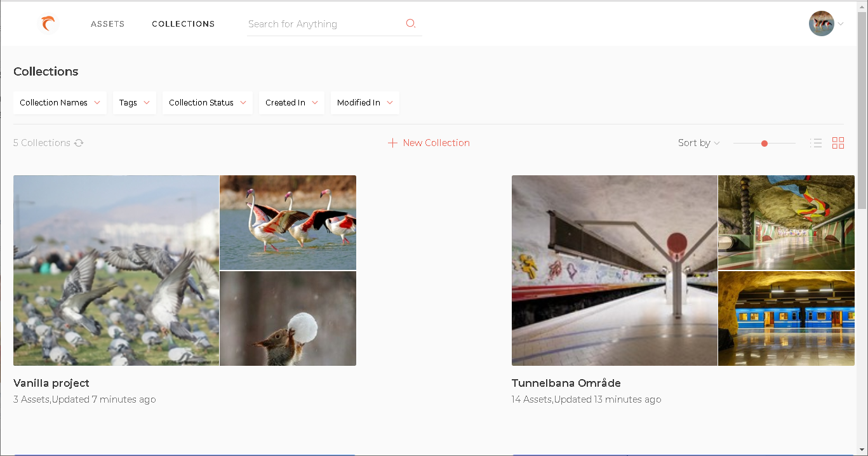Expand the Collection Names filter
This screenshot has height=456, width=868.
[x=60, y=102]
